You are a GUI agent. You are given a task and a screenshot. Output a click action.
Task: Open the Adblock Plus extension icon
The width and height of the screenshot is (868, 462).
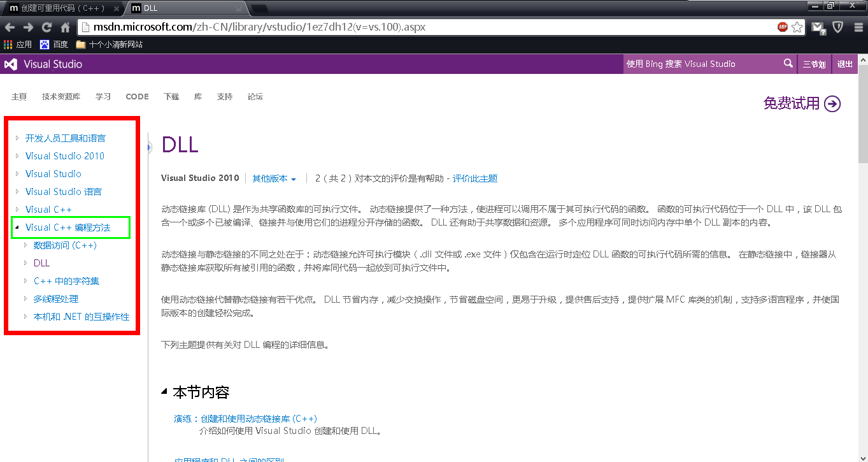(x=783, y=27)
